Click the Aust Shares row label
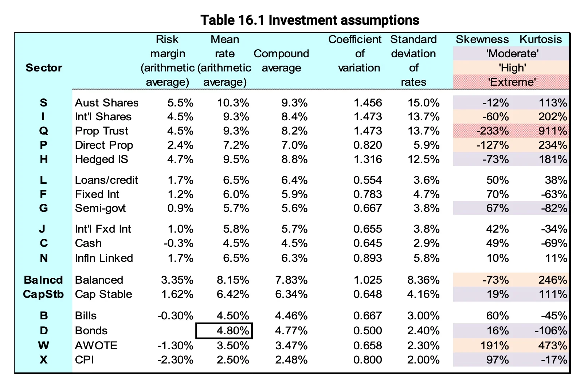This screenshot has width=588, height=385. 106,103
